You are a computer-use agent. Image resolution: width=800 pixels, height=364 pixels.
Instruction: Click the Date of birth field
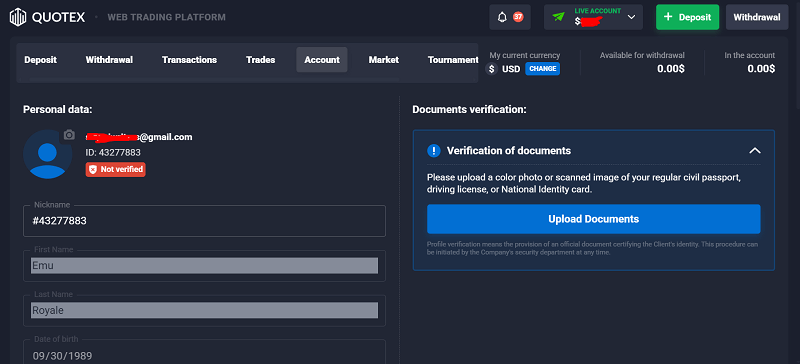(204, 352)
